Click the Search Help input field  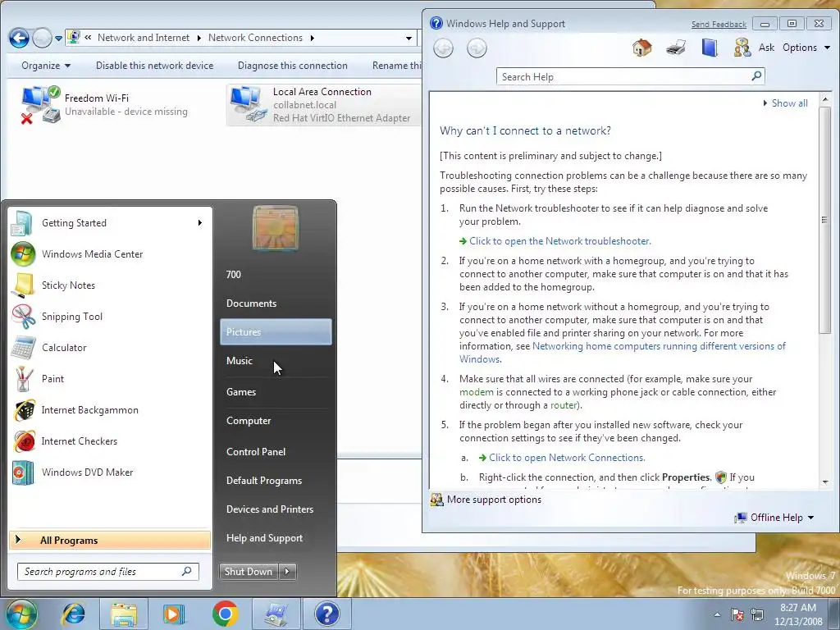(623, 76)
